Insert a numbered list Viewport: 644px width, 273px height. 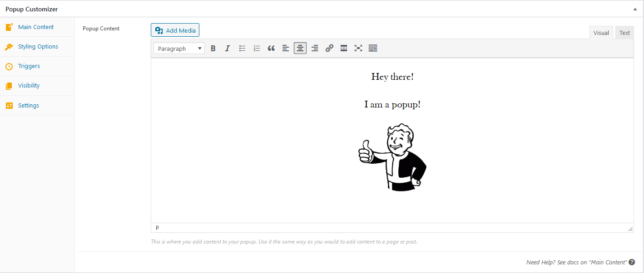[x=257, y=48]
